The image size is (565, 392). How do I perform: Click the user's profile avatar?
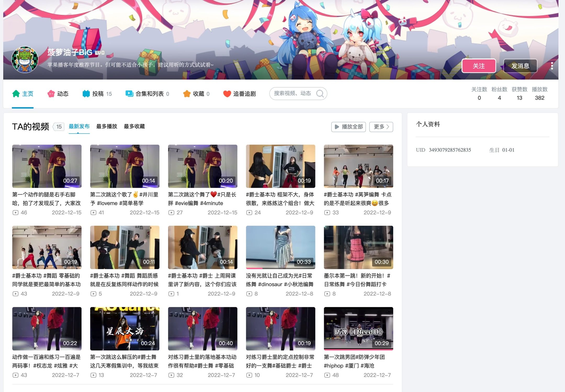tap(25, 60)
